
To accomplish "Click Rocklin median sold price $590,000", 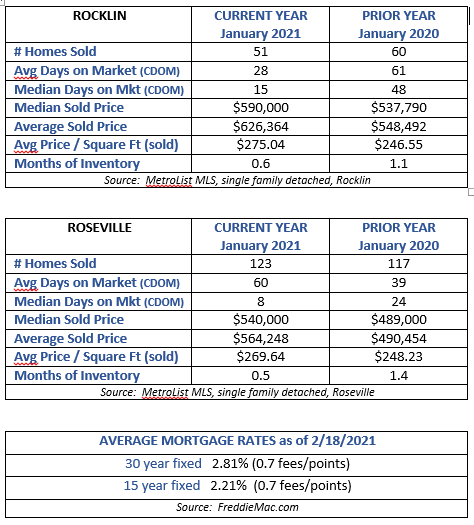I will coord(260,107).
